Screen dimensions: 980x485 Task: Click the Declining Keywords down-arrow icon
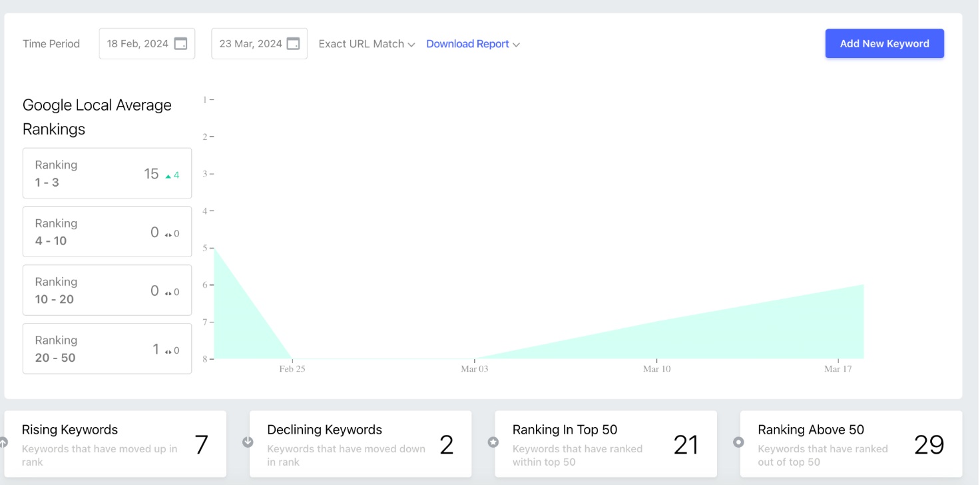pos(248,442)
